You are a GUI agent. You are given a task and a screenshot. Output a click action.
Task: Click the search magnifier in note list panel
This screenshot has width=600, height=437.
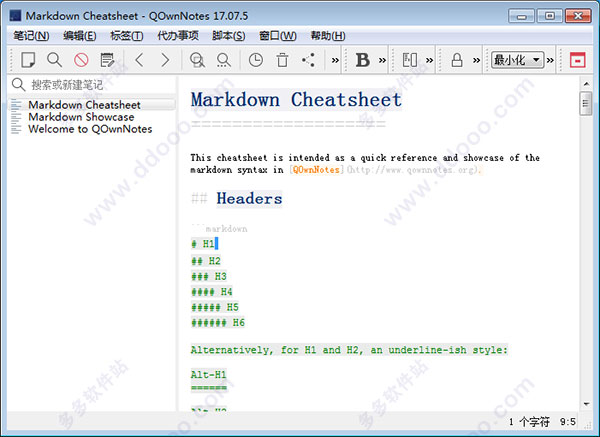click(x=18, y=85)
